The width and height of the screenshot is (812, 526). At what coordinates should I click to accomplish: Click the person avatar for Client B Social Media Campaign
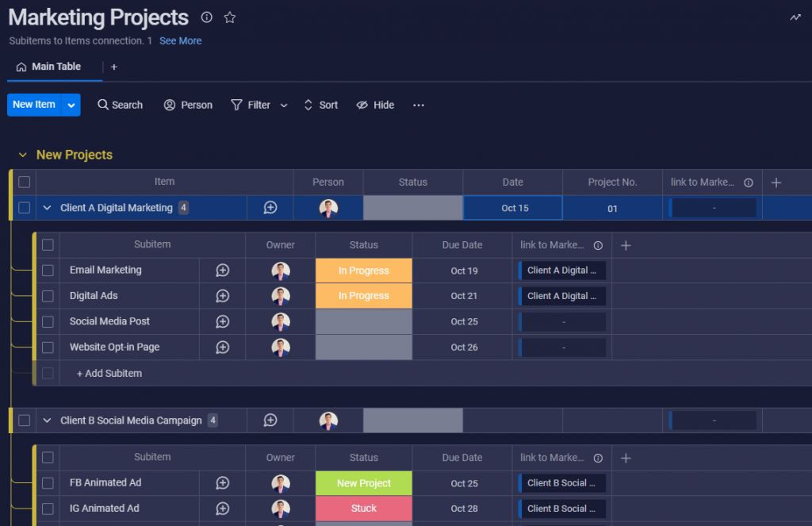pos(328,420)
